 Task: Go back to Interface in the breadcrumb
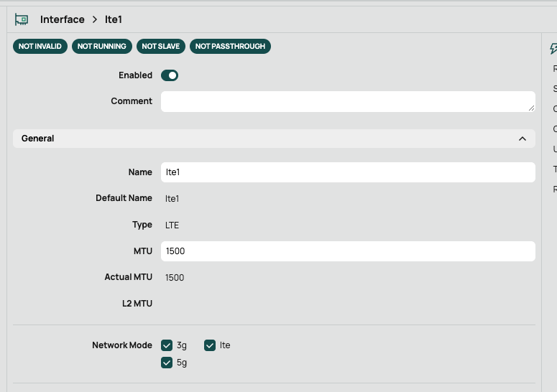pos(63,19)
